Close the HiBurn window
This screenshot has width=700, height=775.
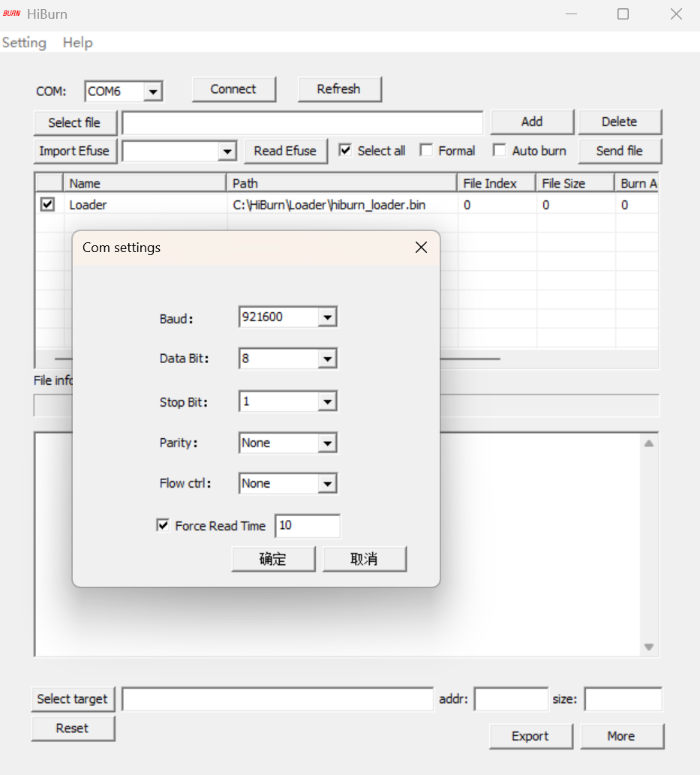coord(676,14)
